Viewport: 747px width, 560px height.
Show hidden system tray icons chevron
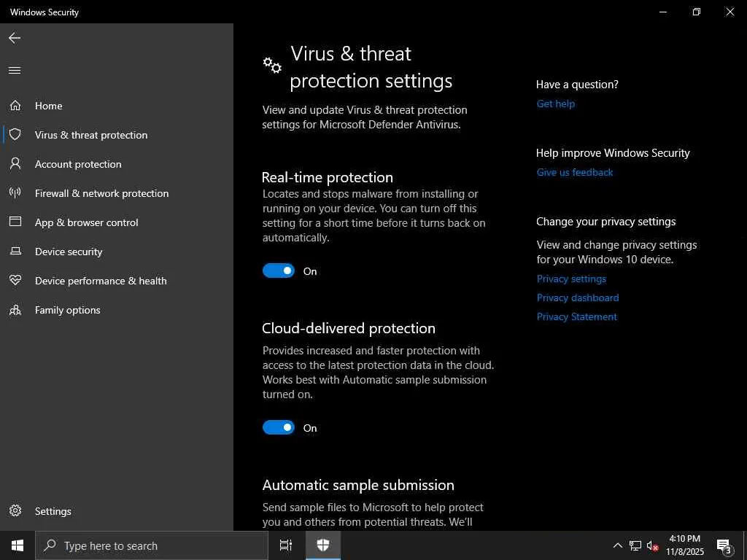click(x=617, y=545)
